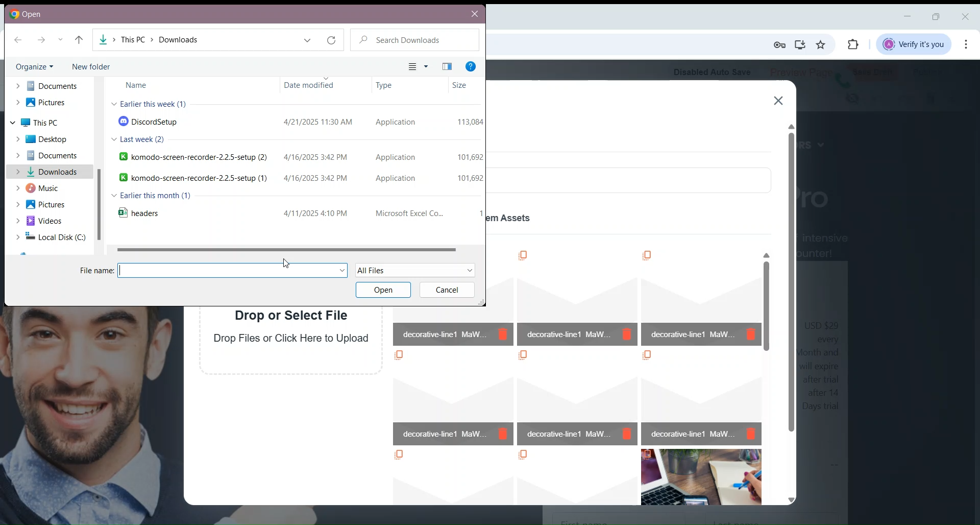Refresh the Downloads folder listing
Image resolution: width=980 pixels, height=525 pixels.
(x=332, y=40)
